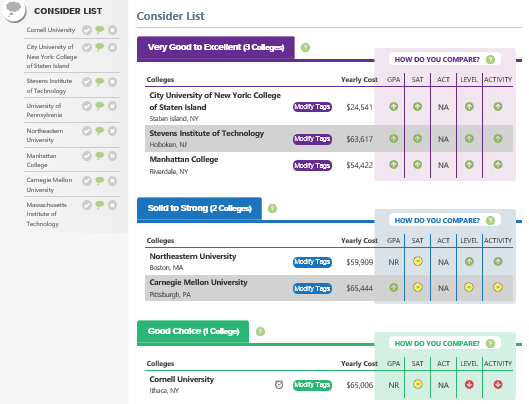
Task: Open Manhattan College link in table
Action: [x=184, y=159]
